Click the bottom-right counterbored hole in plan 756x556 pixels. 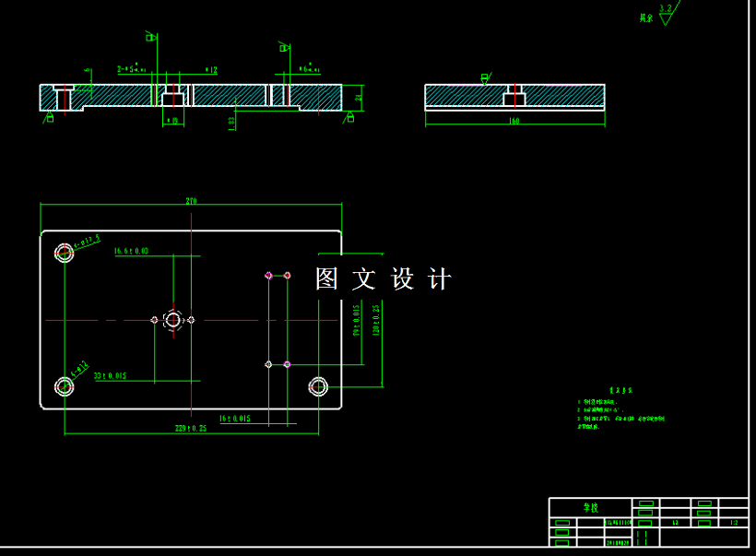point(318,386)
